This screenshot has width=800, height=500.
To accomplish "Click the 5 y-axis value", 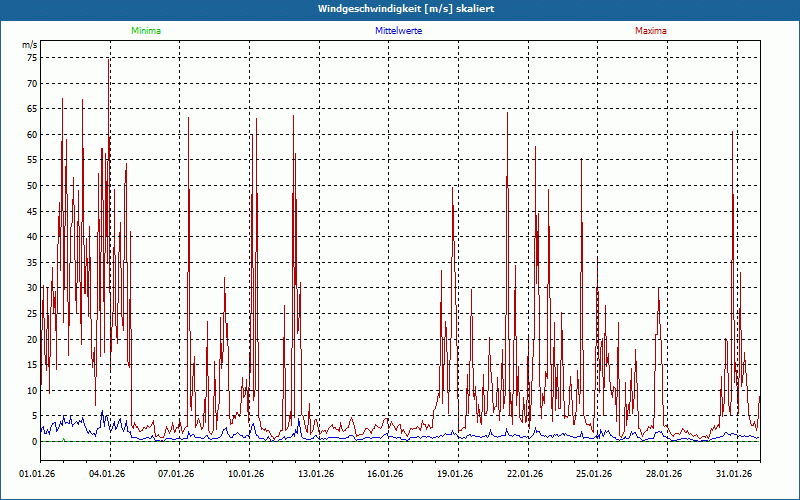I will click(35, 416).
